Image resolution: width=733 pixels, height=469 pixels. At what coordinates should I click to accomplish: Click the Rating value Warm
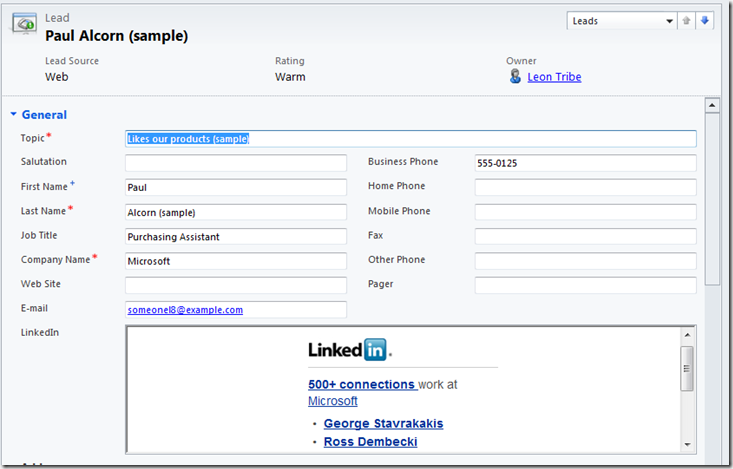(x=290, y=77)
